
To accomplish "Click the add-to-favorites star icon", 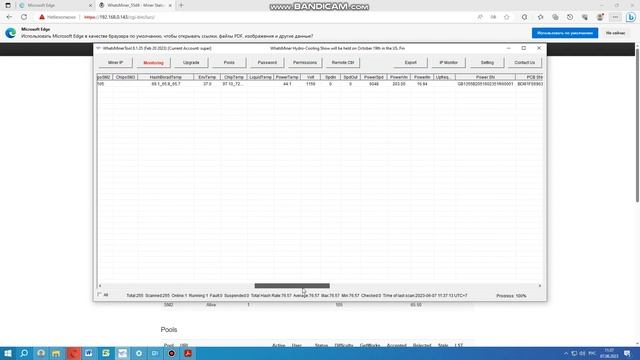I will 507,17.
